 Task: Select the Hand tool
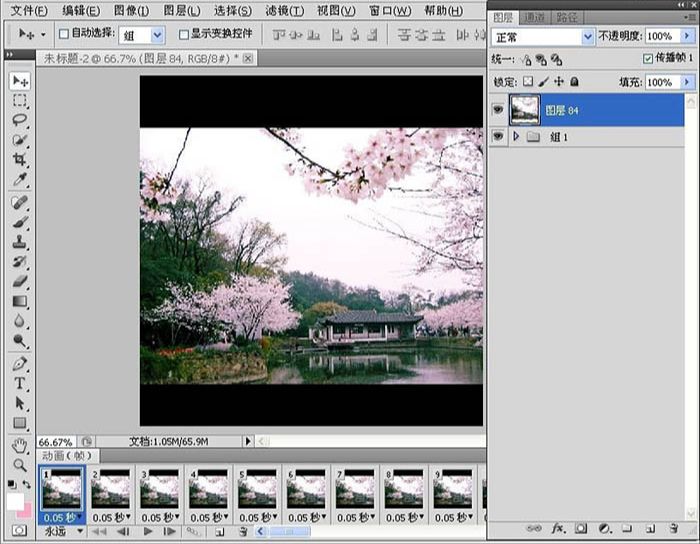point(20,445)
